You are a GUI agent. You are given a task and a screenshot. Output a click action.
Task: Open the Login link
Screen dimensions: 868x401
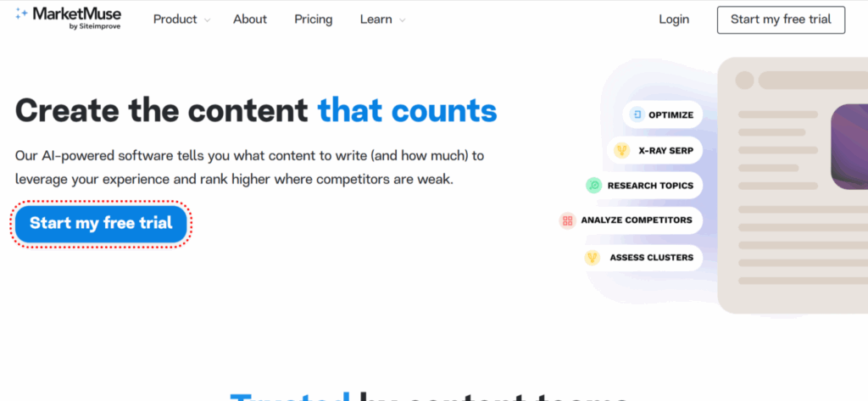point(674,19)
